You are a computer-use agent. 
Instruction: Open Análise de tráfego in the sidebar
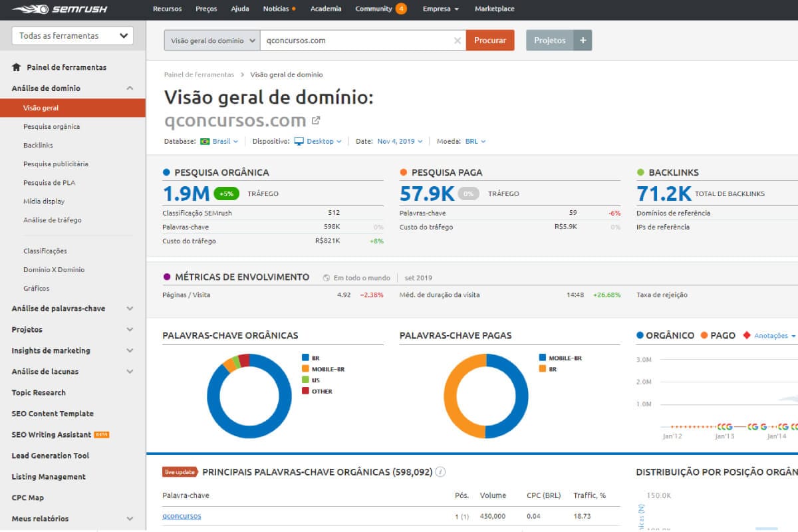pos(52,220)
